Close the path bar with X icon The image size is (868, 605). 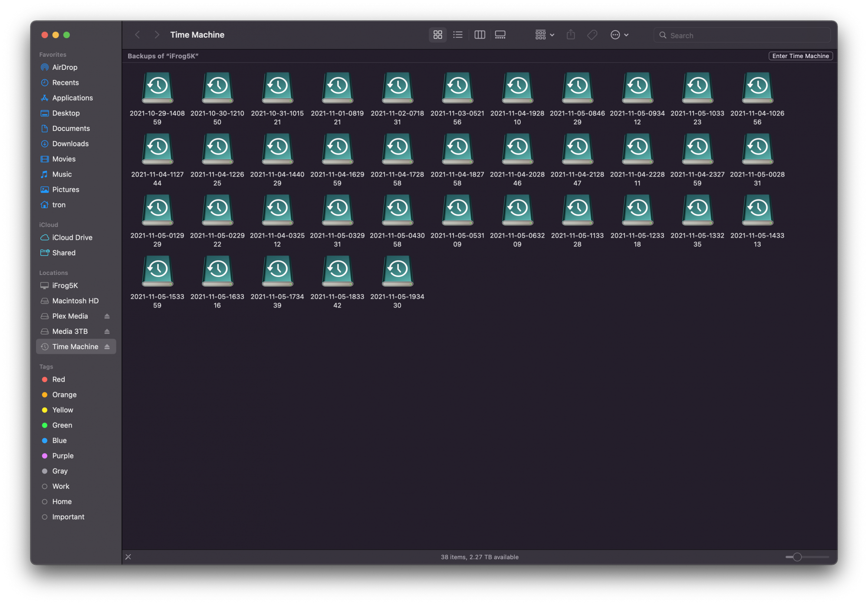(x=128, y=557)
